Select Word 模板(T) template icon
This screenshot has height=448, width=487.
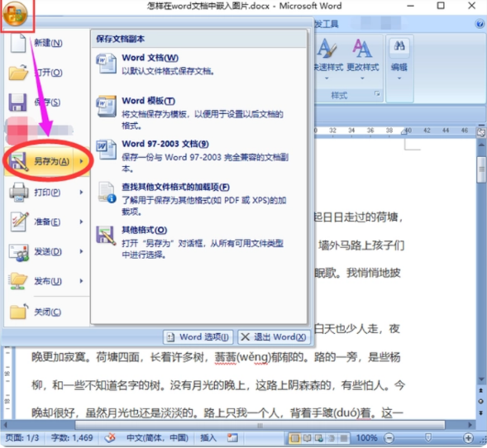click(x=106, y=106)
